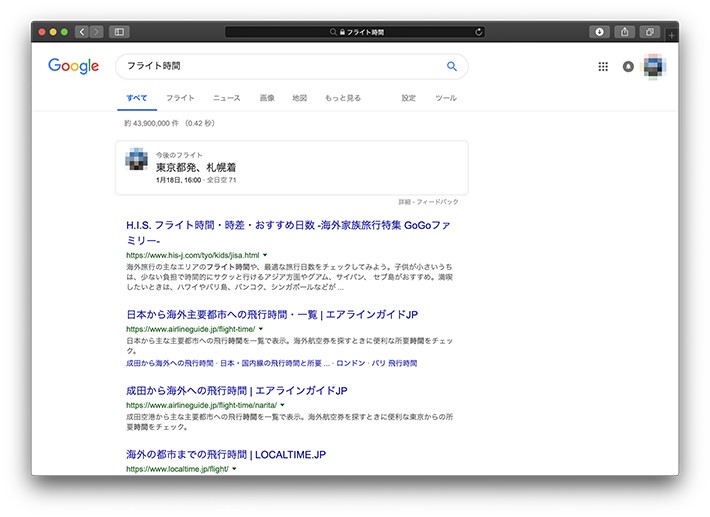This screenshot has width=710, height=517.
Task: Click the Safari back arrow button
Action: (x=82, y=32)
